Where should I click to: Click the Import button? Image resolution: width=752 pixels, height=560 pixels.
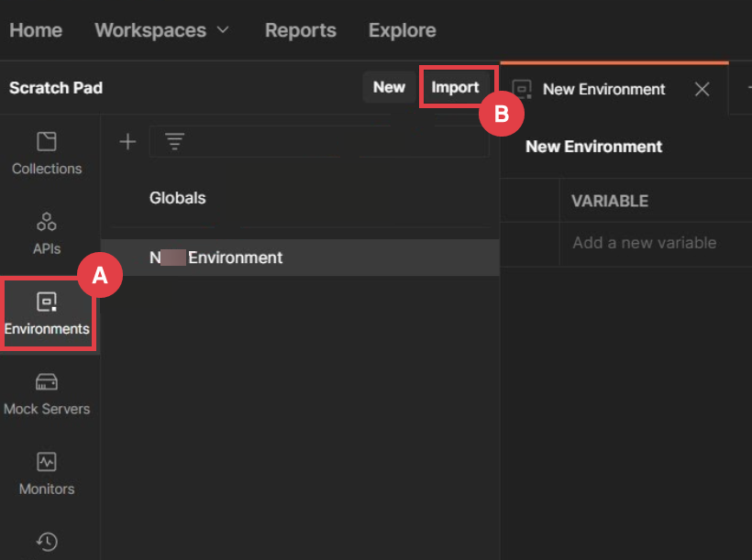[x=455, y=87]
